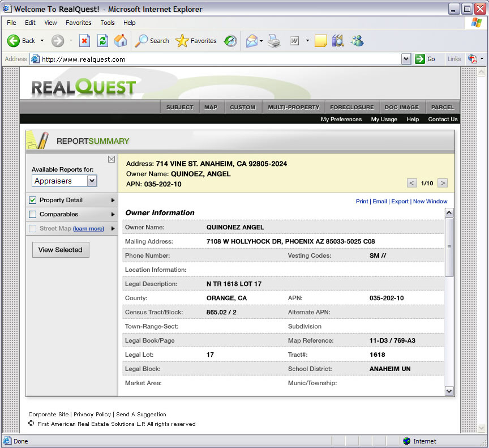Viewport: 489px width, 448px height.
Task: Open the View menu
Action: (x=50, y=23)
